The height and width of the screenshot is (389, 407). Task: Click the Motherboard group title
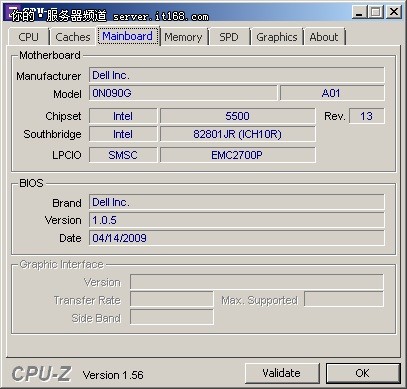coord(50,55)
